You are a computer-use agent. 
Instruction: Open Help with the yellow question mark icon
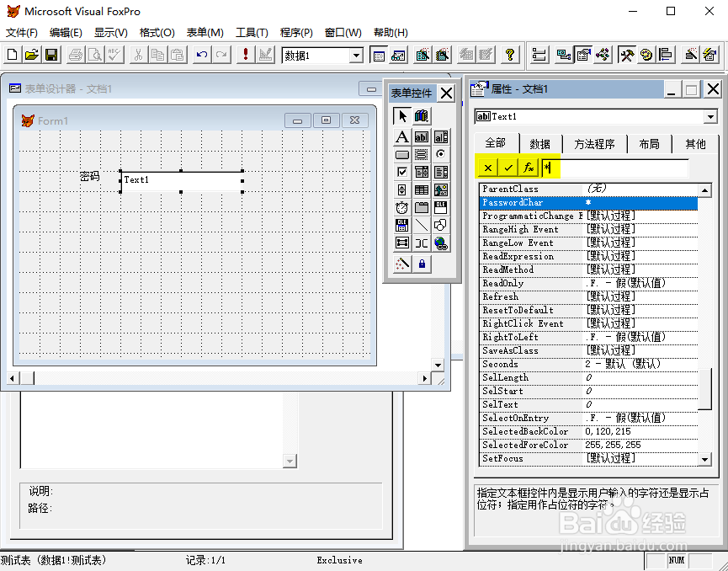tap(510, 56)
